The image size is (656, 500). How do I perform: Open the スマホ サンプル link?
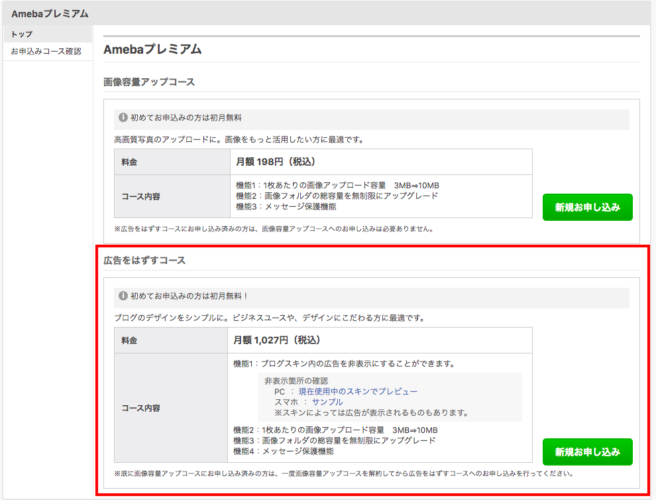(327, 402)
